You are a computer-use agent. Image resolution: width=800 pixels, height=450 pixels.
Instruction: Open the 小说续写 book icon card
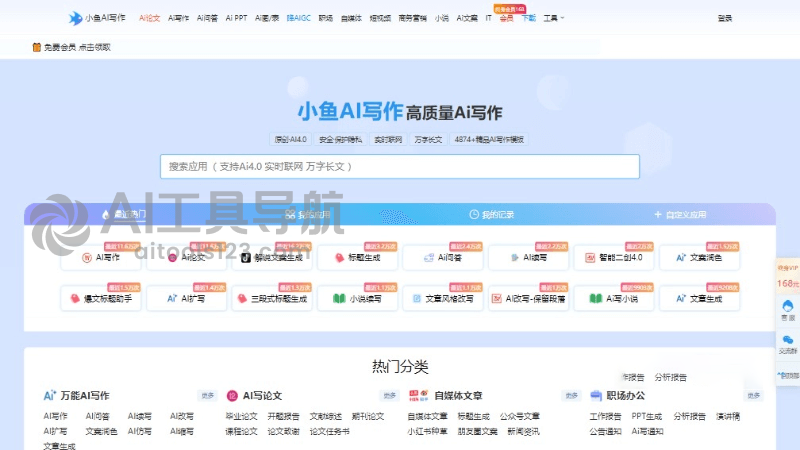pos(339,298)
